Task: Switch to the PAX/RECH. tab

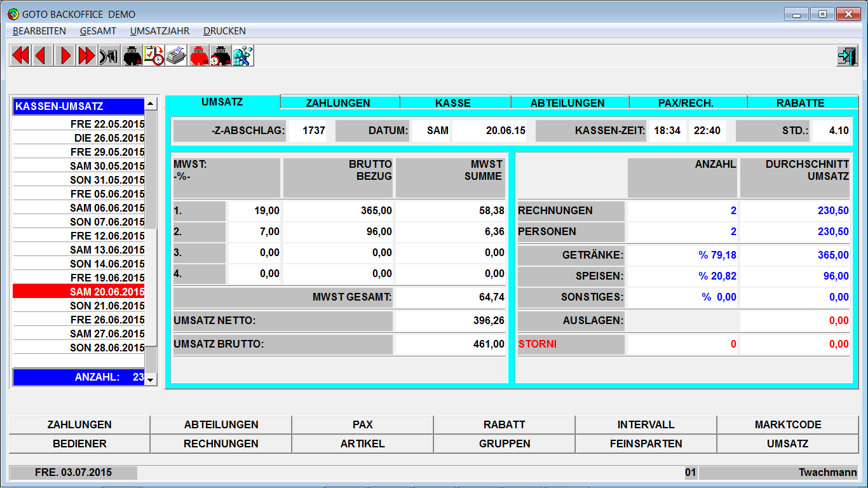Action: click(x=687, y=103)
